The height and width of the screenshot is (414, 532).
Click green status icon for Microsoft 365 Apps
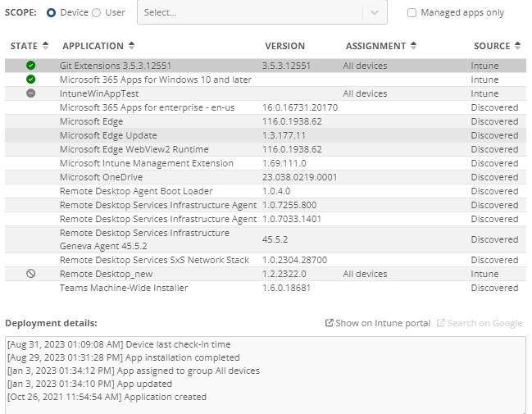[31, 80]
